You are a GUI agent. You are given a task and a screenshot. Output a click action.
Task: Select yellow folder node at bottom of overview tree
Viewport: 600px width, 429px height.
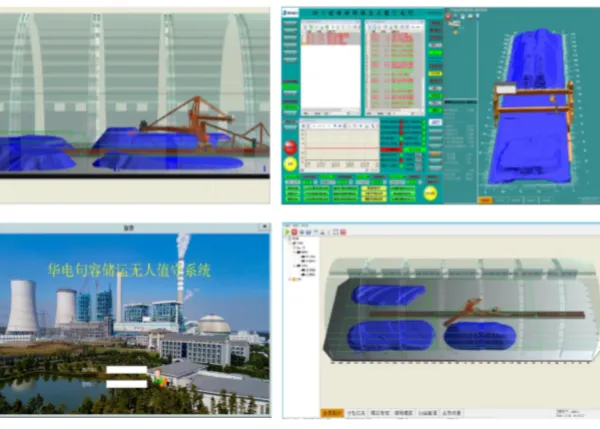click(295, 279)
